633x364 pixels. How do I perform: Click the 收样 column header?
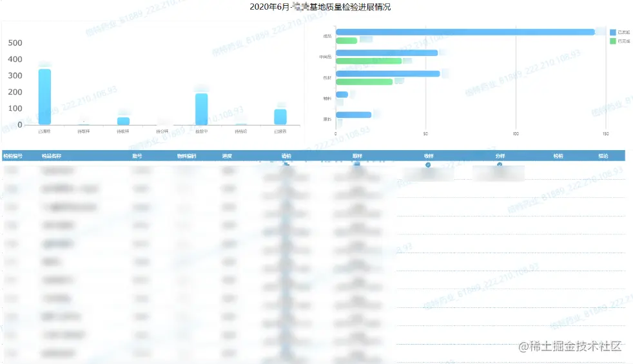coord(429,156)
